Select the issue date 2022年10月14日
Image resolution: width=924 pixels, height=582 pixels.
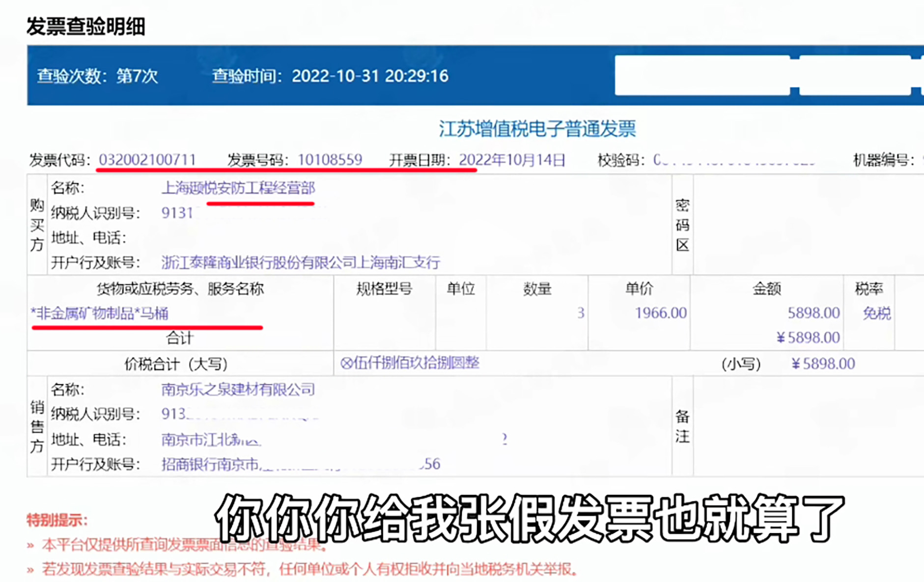[512, 160]
